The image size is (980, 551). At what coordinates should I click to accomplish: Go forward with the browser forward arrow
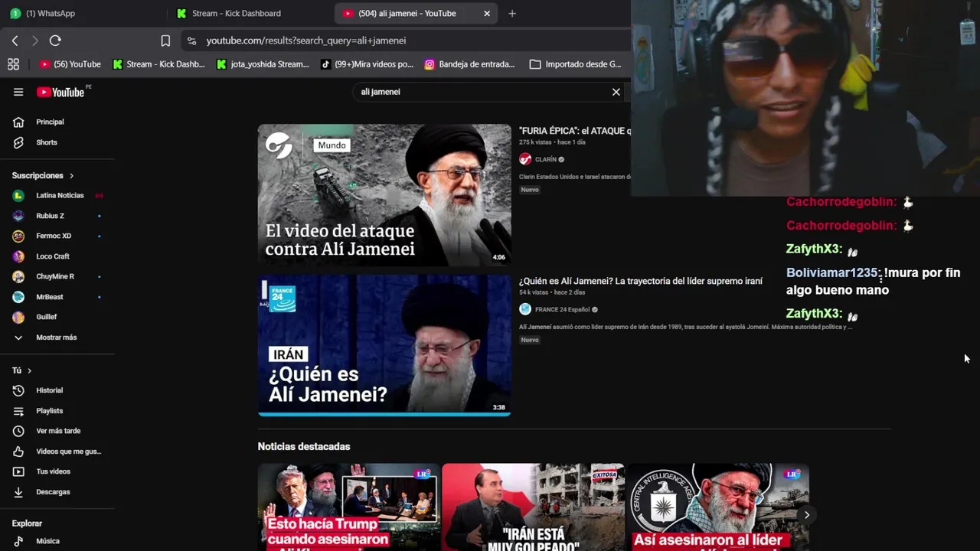(x=35, y=41)
